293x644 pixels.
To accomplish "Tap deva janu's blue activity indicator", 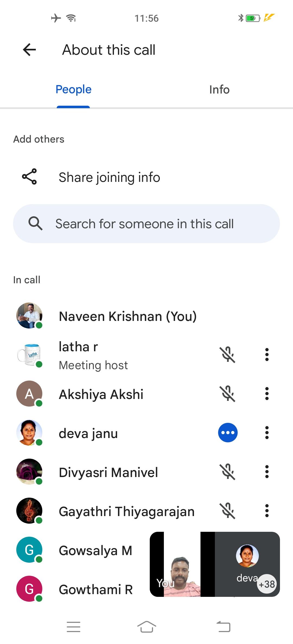I will click(x=228, y=433).
